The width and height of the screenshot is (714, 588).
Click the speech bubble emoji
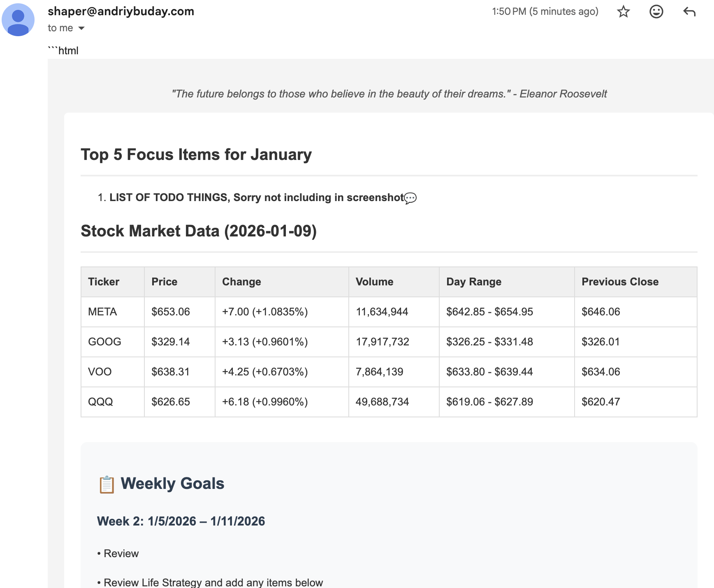pyautogui.click(x=410, y=198)
